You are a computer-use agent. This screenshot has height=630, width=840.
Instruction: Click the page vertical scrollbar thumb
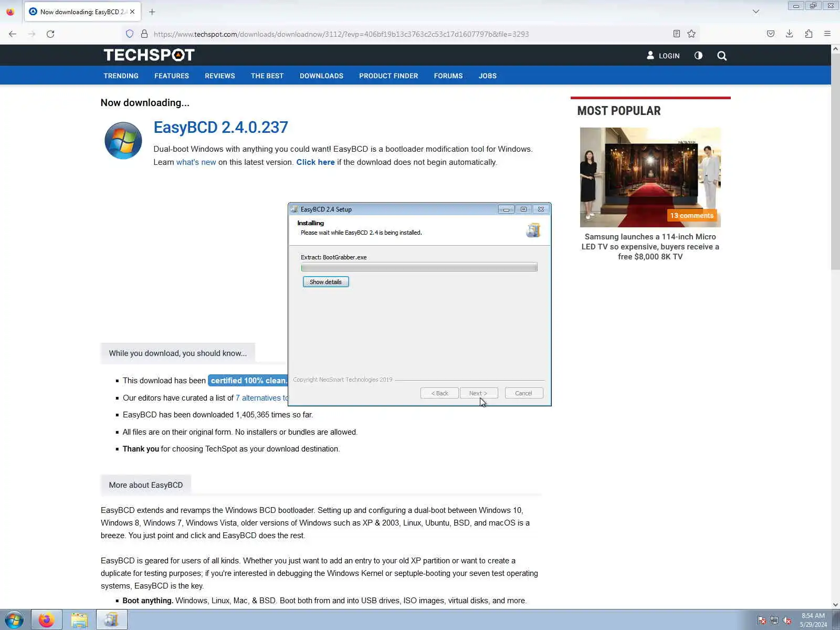[835, 161]
